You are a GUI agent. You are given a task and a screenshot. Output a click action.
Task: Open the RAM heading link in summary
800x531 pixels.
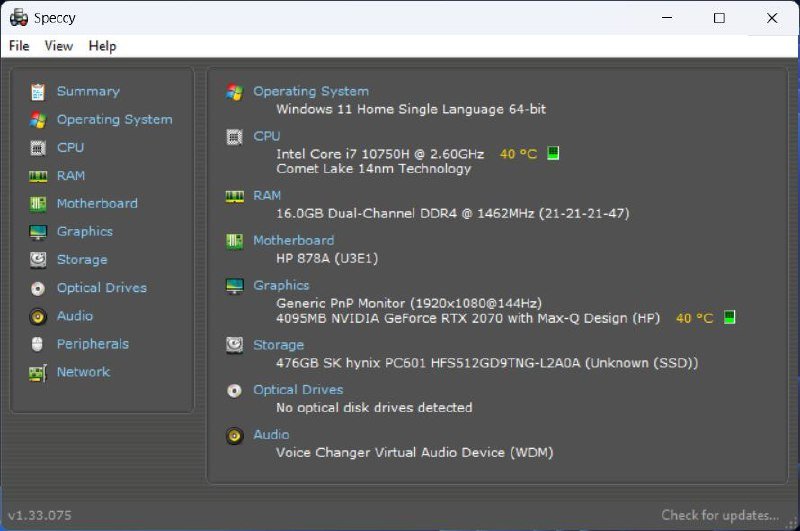267,195
